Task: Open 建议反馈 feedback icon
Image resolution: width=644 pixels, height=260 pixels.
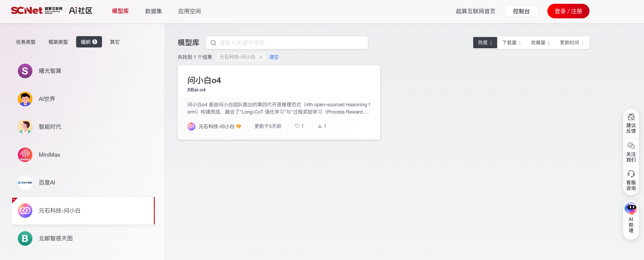Action: coord(631,117)
